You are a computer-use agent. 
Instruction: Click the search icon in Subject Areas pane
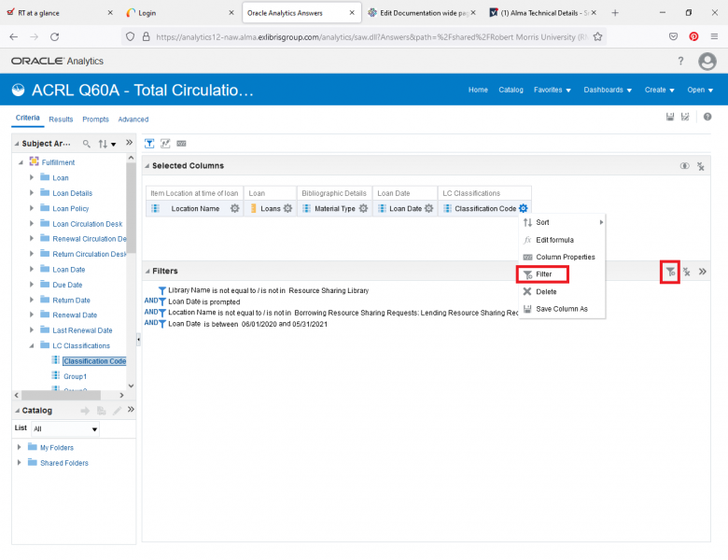(87, 144)
